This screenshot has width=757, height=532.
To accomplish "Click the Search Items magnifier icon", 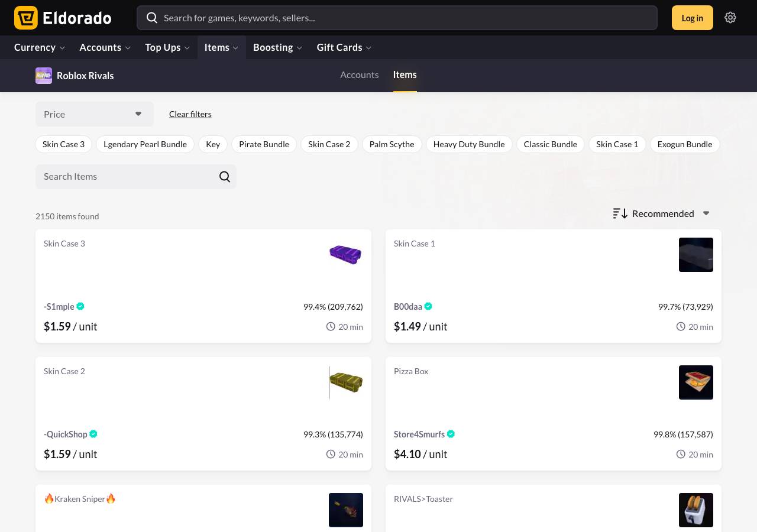I will coord(225,177).
